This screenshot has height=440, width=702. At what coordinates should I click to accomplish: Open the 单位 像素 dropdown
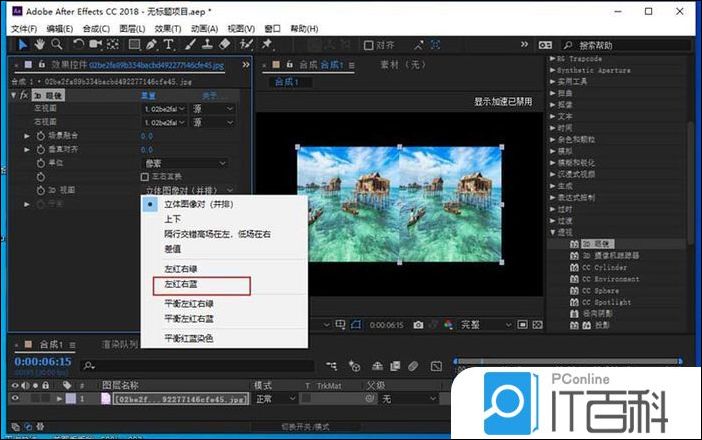click(x=186, y=162)
